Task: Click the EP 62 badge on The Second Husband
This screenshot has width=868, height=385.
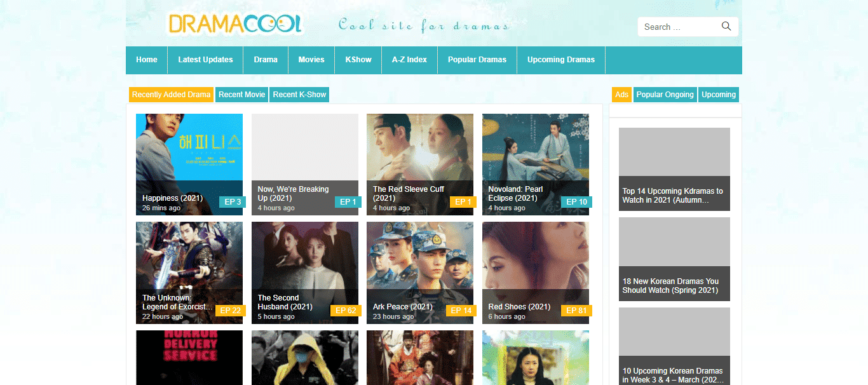Action: [346, 311]
